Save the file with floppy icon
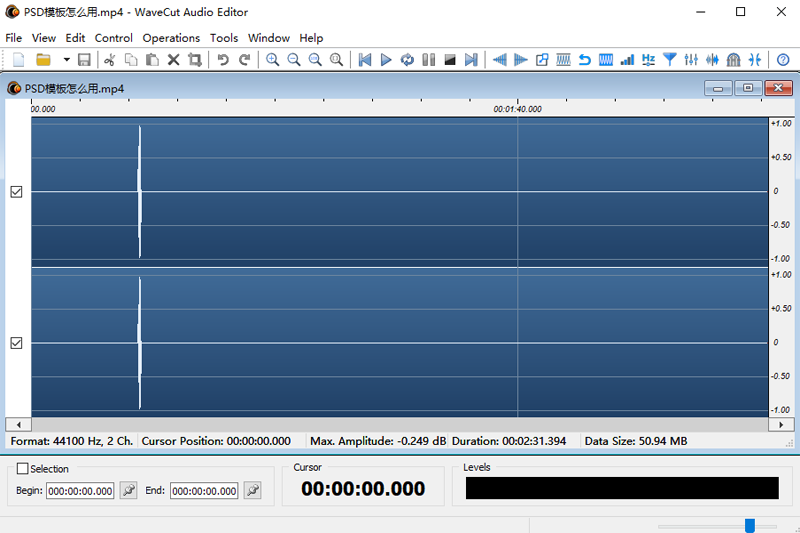The height and width of the screenshot is (533, 800). tap(85, 60)
